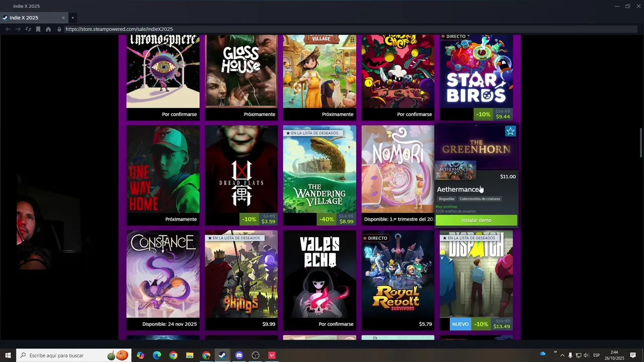Open volume control in system tray
Viewport: 644px width, 362px height.
(x=586, y=355)
